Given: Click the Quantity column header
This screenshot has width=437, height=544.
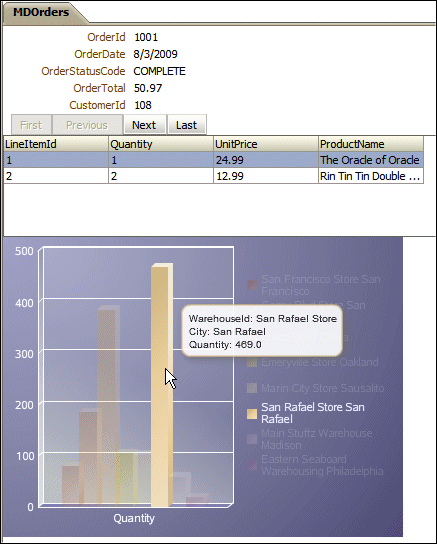Looking at the screenshot, I should [x=161, y=144].
